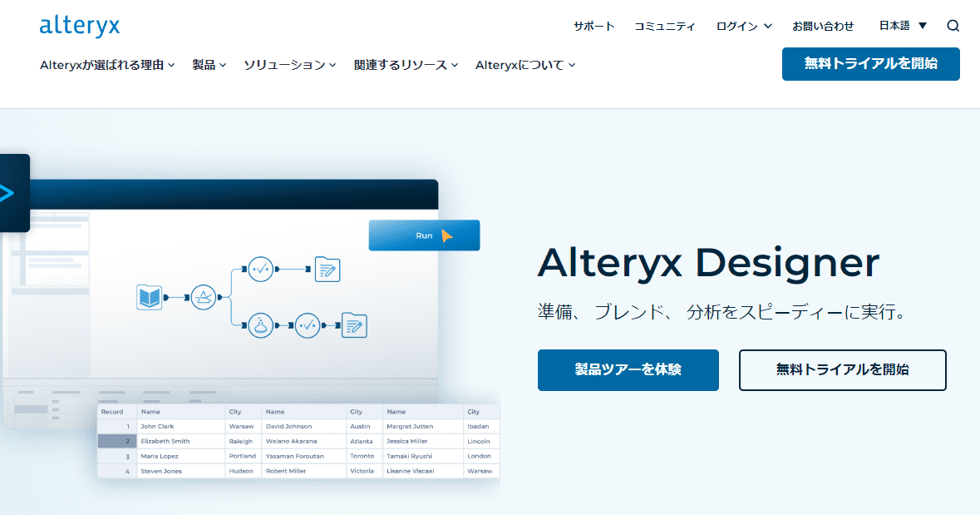Viewport: 980px width, 515px height.
Task: Open the サポート link
Action: 593,27
